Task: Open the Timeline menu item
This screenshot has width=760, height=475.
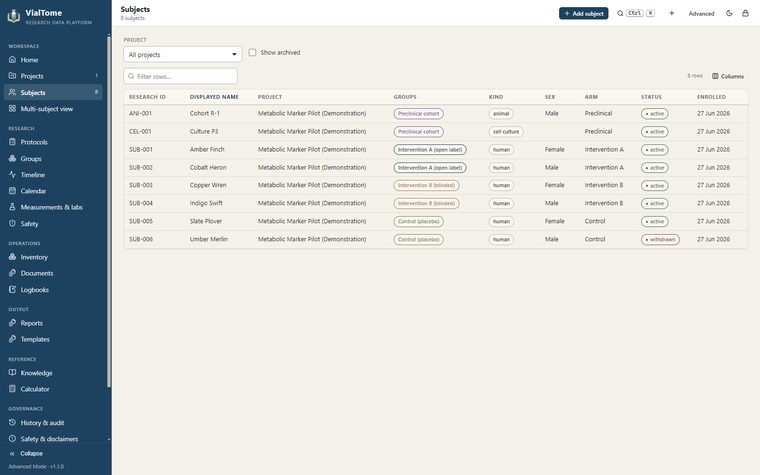Action: pyautogui.click(x=54, y=174)
